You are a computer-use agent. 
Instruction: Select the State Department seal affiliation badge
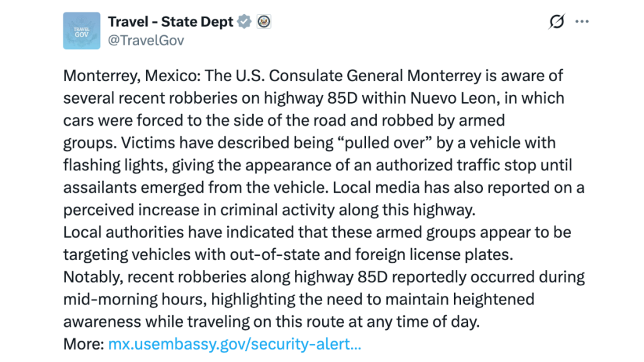click(264, 21)
